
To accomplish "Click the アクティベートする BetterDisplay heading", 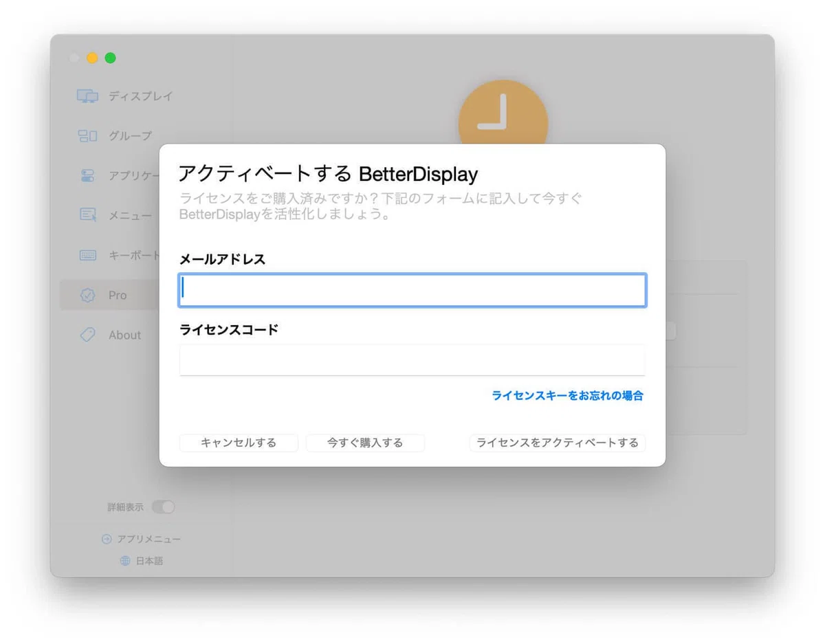I will [x=328, y=173].
